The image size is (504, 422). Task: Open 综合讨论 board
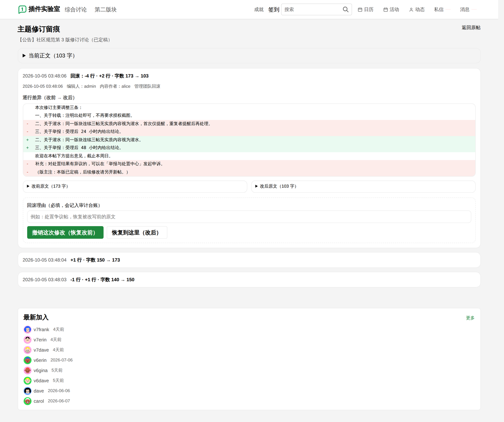pyautogui.click(x=76, y=9)
